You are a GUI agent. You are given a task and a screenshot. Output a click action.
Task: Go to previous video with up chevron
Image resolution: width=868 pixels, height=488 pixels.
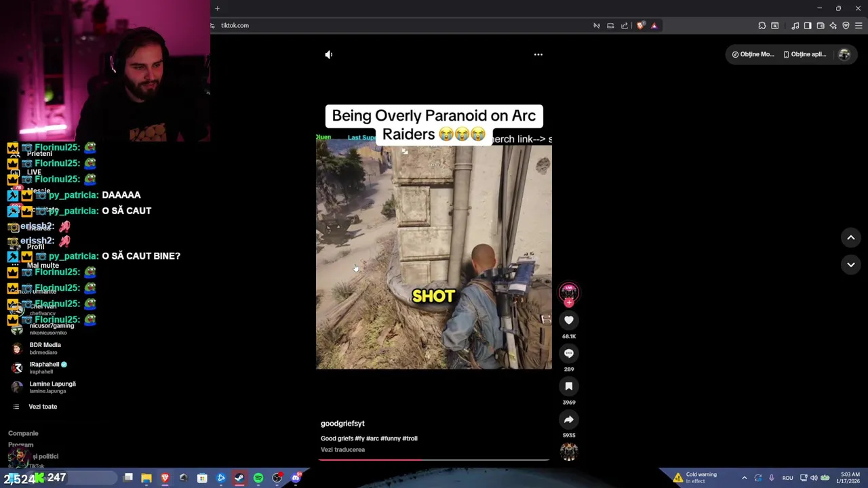851,237
